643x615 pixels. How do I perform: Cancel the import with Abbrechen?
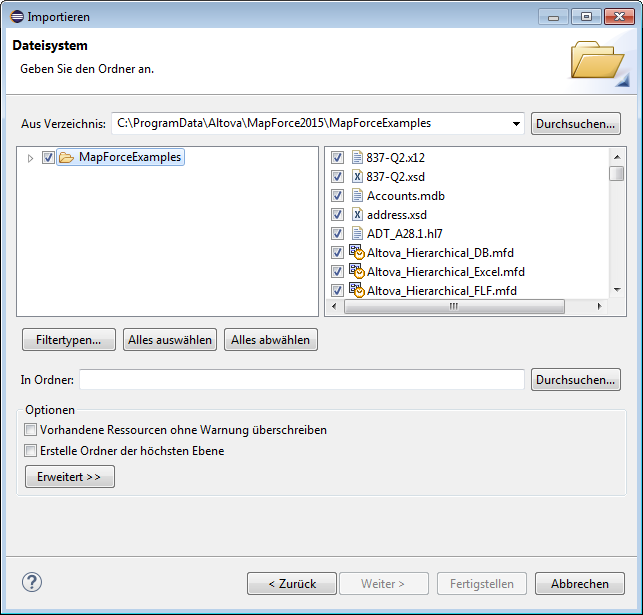pos(580,583)
